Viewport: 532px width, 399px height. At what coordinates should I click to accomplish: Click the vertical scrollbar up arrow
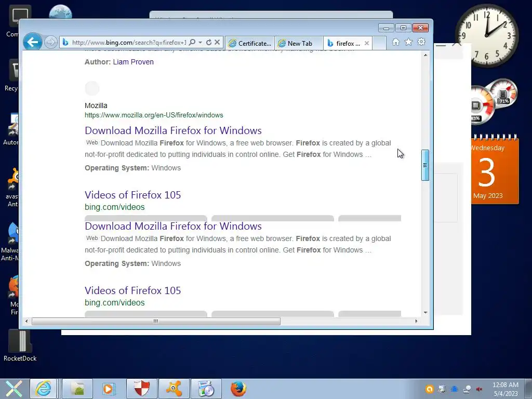click(425, 55)
